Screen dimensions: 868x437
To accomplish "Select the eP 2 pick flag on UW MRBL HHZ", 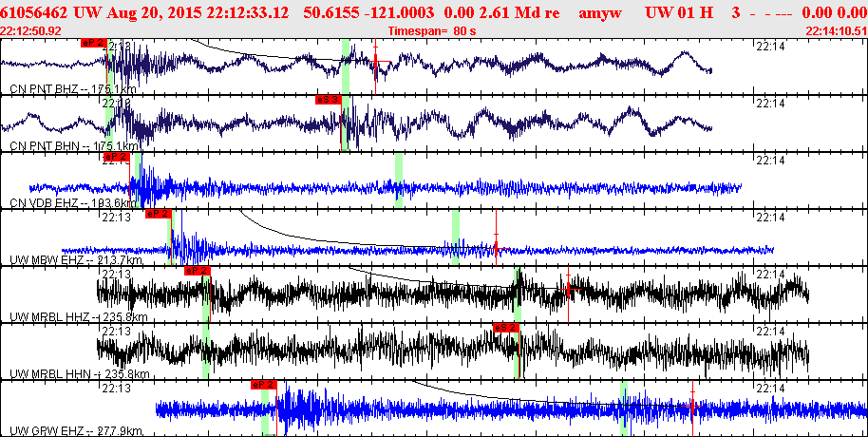I will point(198,271).
